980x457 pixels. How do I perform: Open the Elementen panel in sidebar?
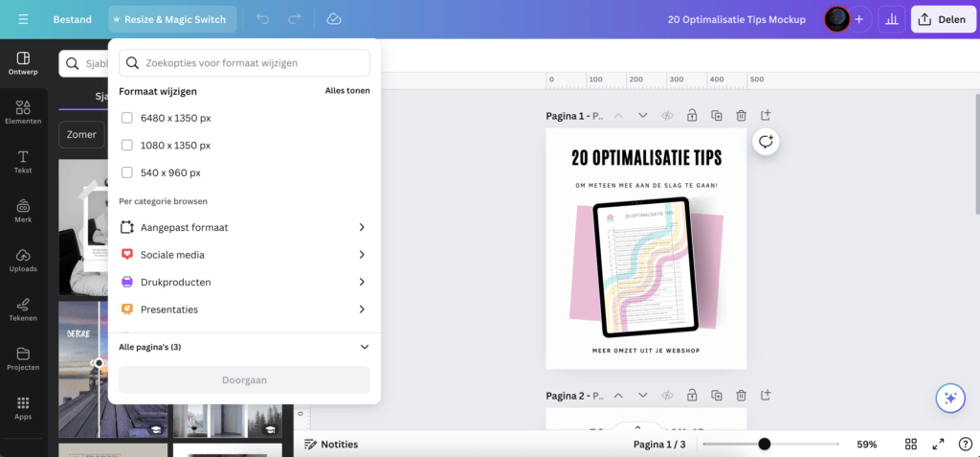tap(23, 111)
